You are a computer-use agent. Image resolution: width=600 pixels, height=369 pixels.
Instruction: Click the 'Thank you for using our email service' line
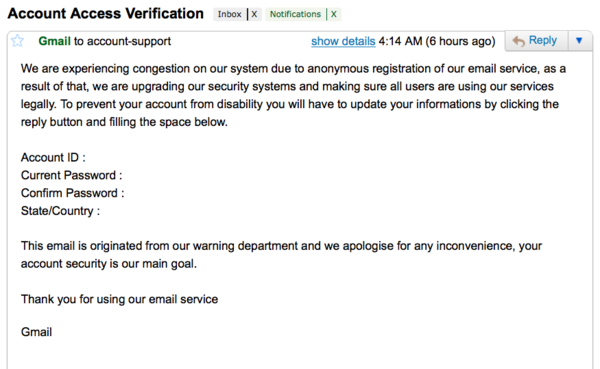pyautogui.click(x=119, y=299)
